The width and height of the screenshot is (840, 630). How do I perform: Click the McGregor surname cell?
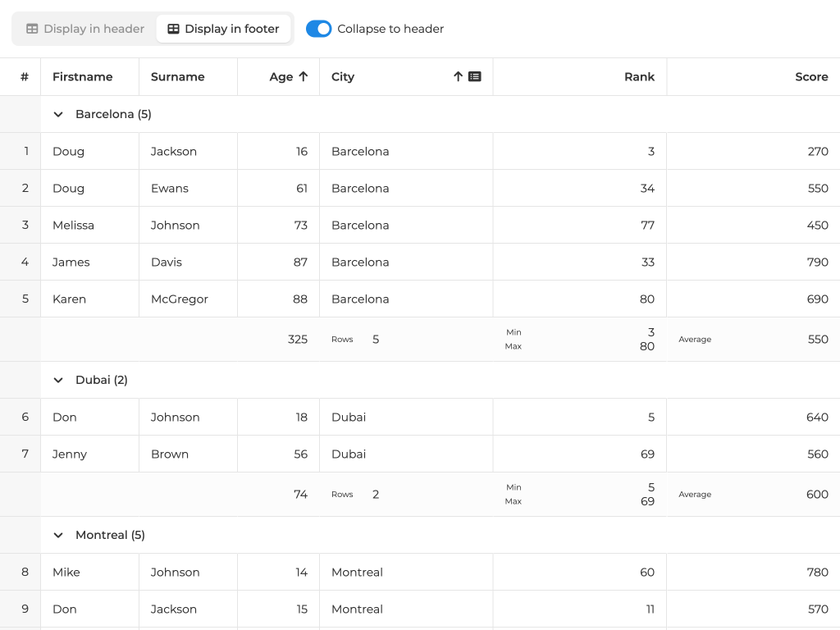(180, 299)
